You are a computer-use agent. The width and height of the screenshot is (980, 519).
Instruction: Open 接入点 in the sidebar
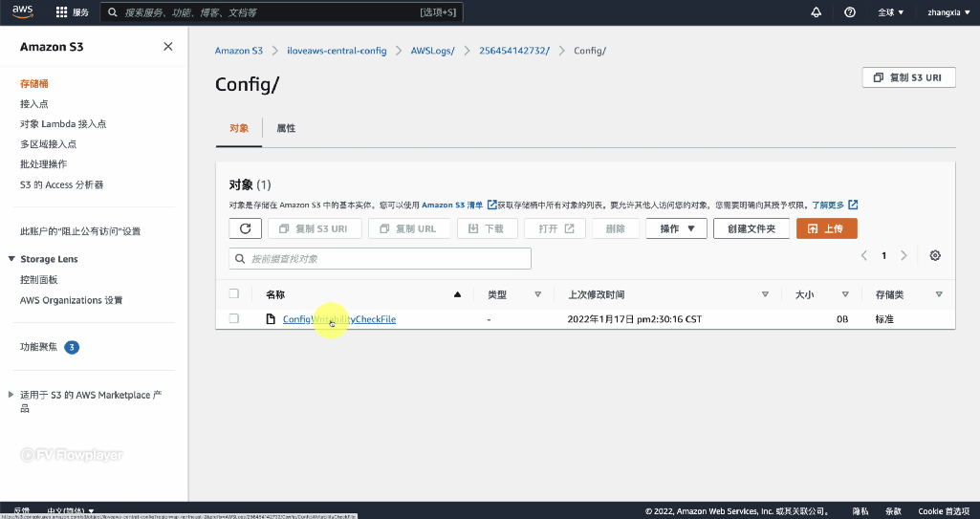coord(34,103)
